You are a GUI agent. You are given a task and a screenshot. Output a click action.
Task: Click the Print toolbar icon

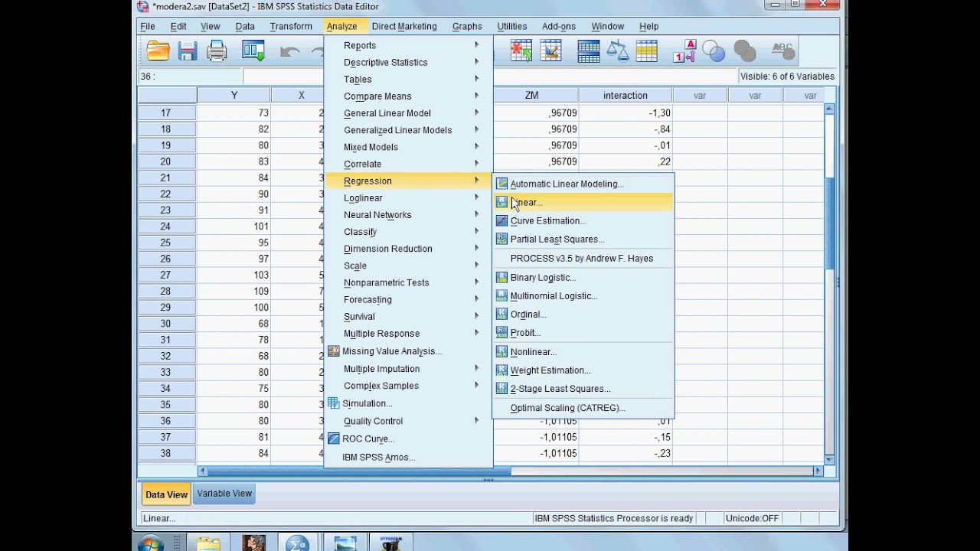click(217, 51)
